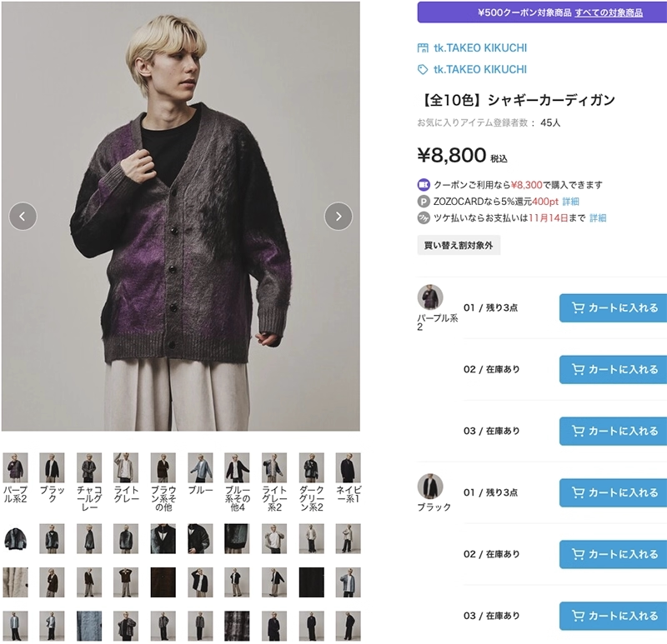This screenshot has height=644, width=667.
Task: Add パープル系2 size 01 to cart
Action: pyautogui.click(x=614, y=308)
